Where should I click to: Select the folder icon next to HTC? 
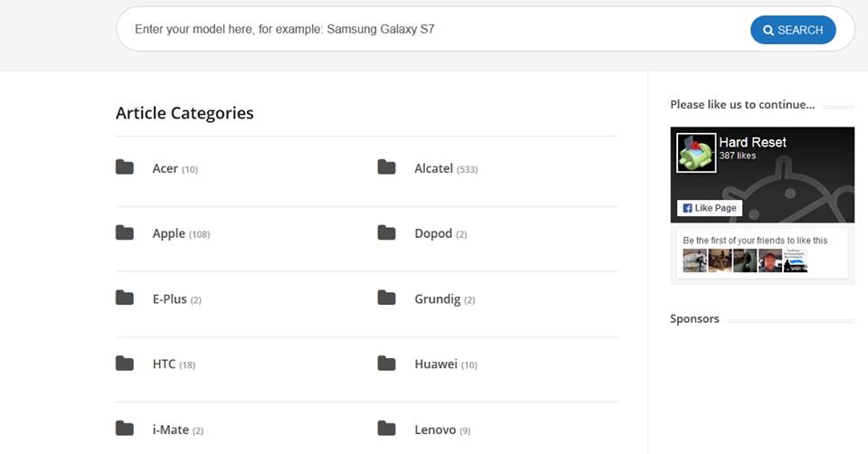click(x=125, y=364)
